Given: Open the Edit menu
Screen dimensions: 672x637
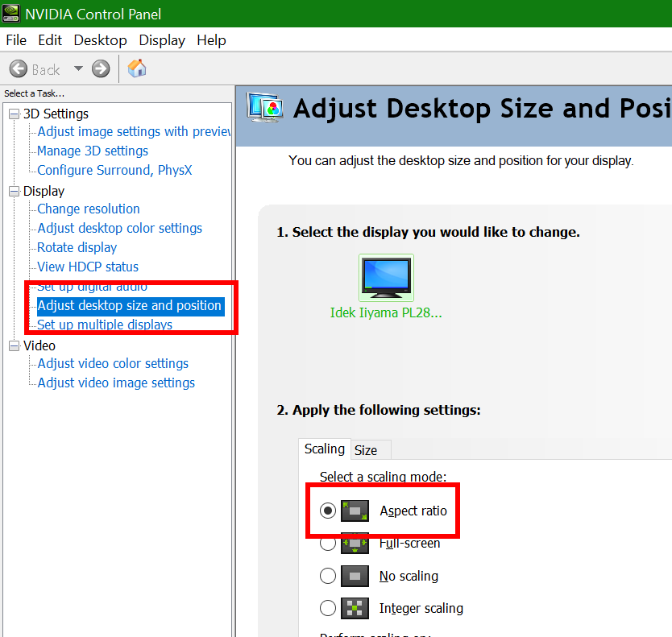Looking at the screenshot, I should point(50,40).
